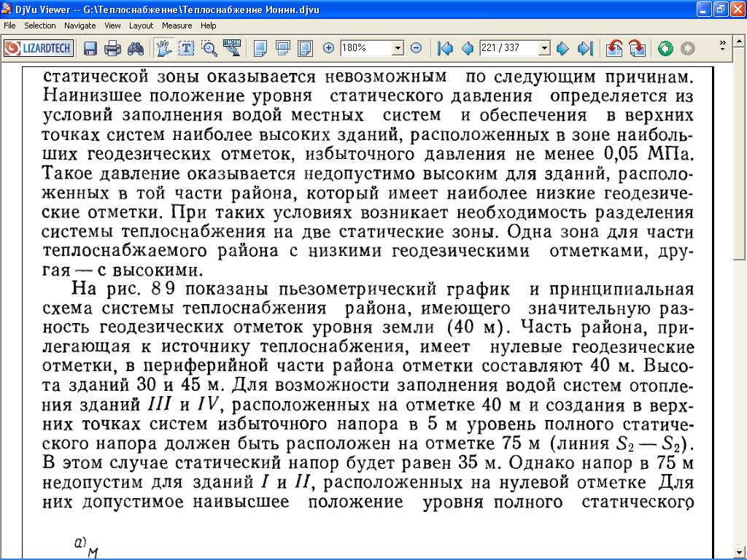
Task: Go to the last page
Action: 585,48
